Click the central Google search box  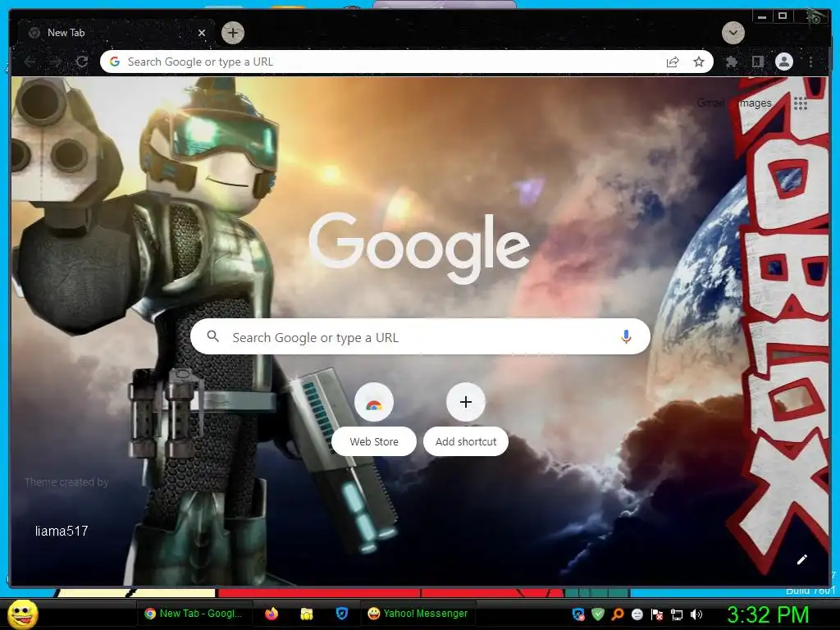420,337
